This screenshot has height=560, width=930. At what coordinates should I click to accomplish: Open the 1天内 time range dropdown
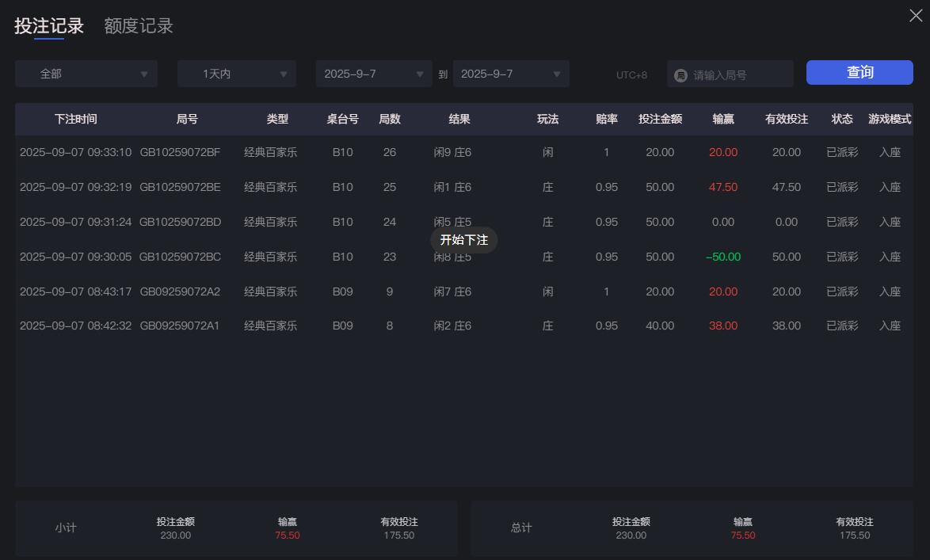tap(284, 74)
